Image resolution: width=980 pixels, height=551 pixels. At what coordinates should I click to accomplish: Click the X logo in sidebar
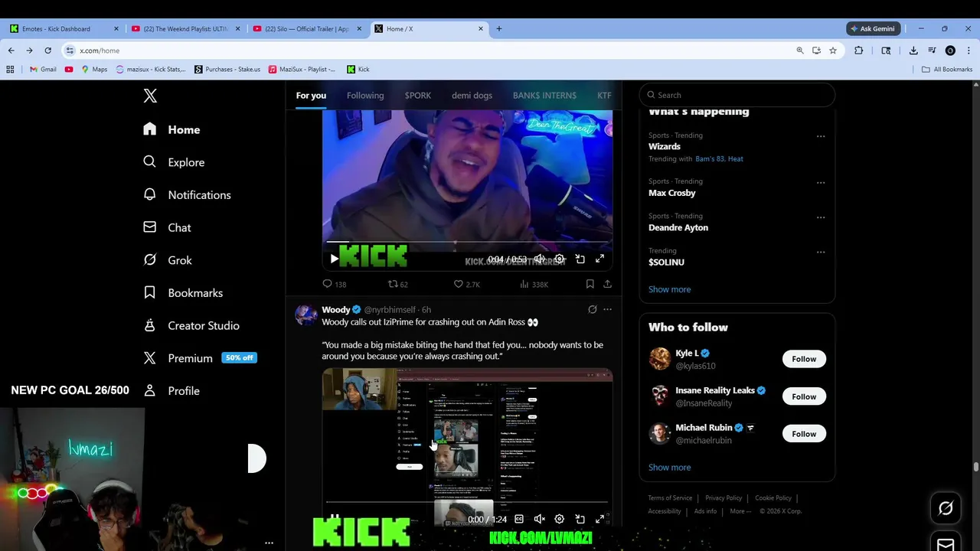[x=150, y=96]
